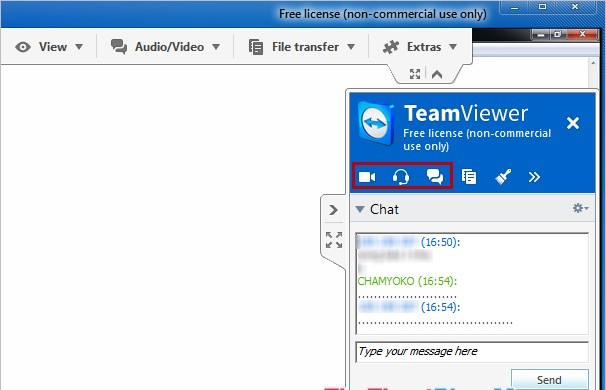Screen dimensions: 606x390
Task: Collapse the side panel with right arrow
Action: [334, 210]
